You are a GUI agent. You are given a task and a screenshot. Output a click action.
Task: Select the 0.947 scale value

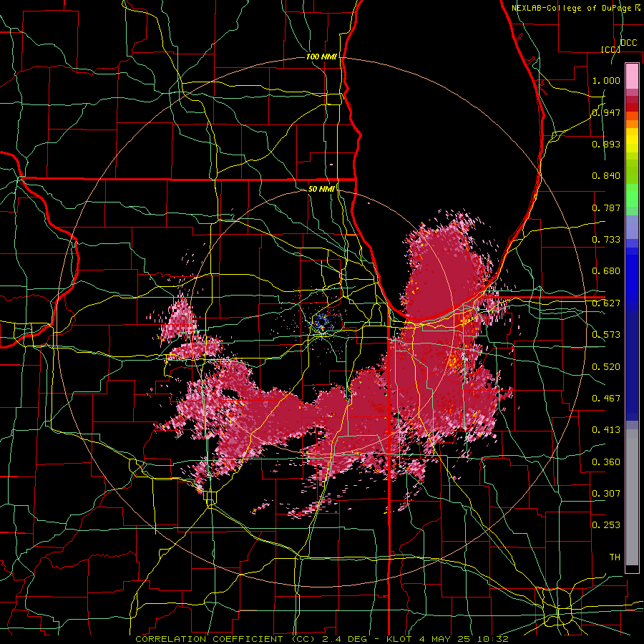606,112
